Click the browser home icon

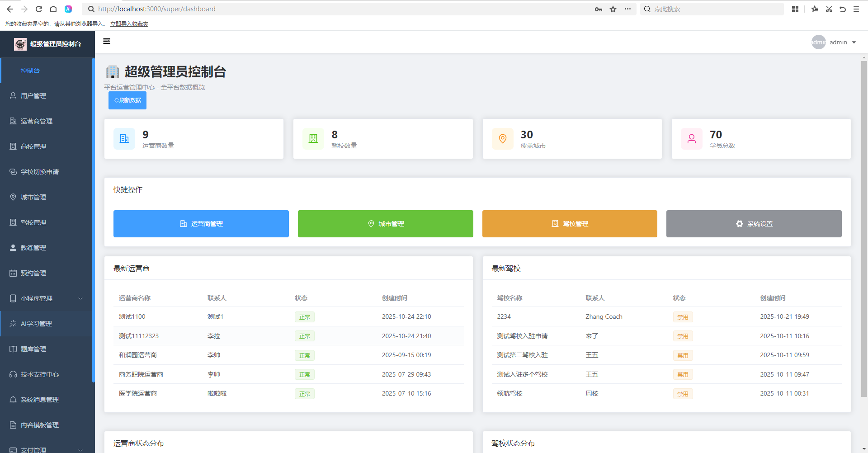click(53, 9)
